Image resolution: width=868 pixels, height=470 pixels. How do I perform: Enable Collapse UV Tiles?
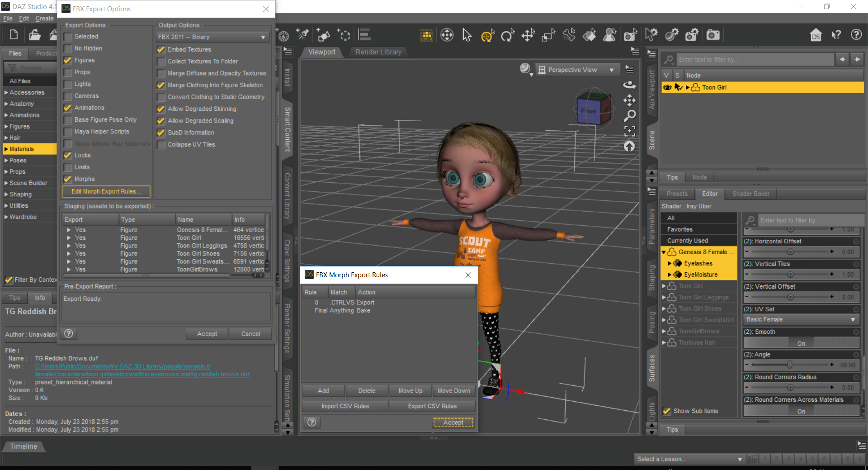pos(161,145)
